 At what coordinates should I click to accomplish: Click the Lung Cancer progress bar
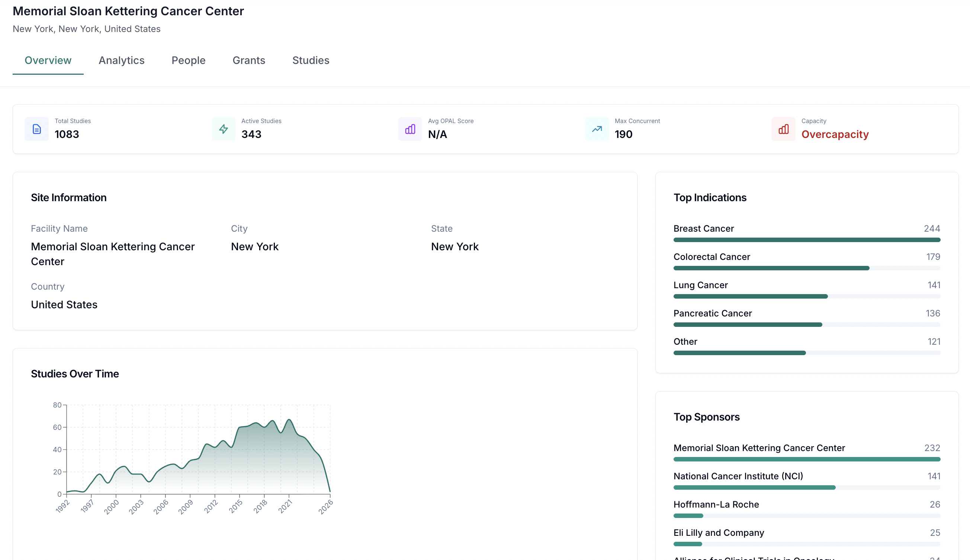click(807, 296)
